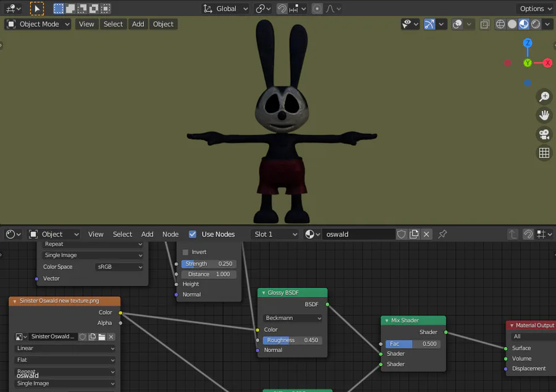This screenshot has width=556, height=392.
Task: Collapse the Glossy BSDF node
Action: click(263, 293)
